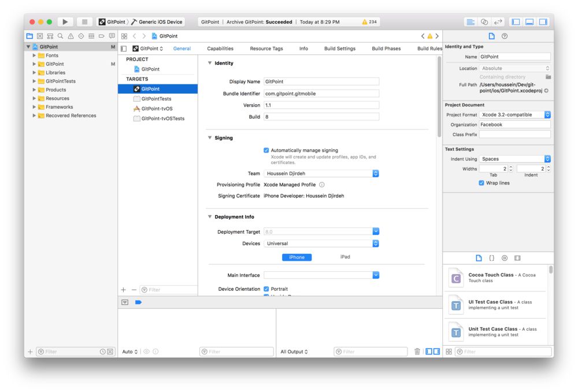Add a new target with plus button
Screen dimensions: 578x392
(124, 290)
